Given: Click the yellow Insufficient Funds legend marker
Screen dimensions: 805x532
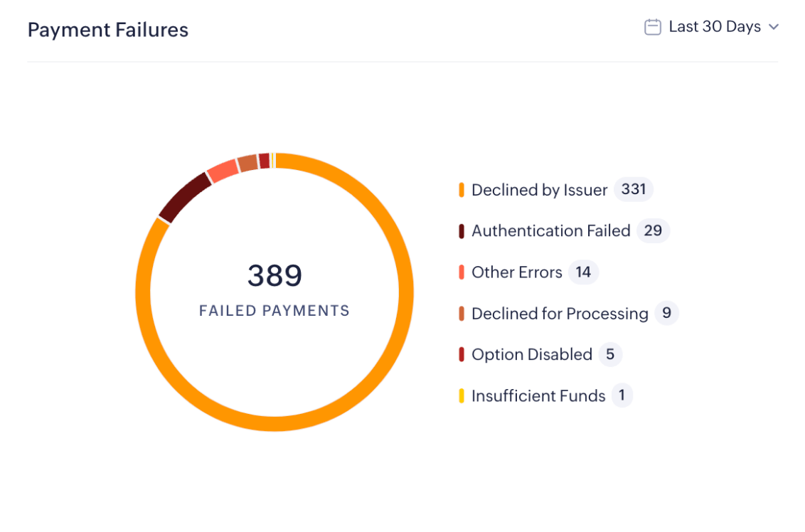Looking at the screenshot, I should point(462,395).
